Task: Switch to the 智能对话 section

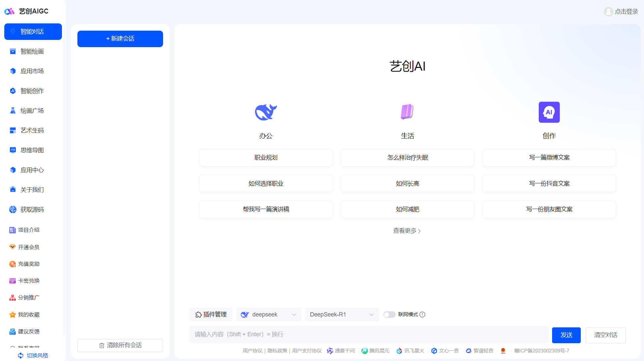Action: tap(33, 32)
